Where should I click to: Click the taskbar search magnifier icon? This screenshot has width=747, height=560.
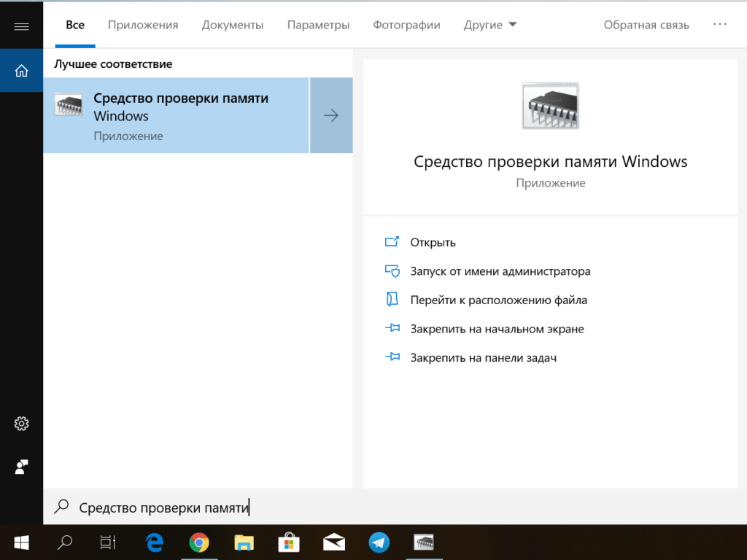click(65, 542)
